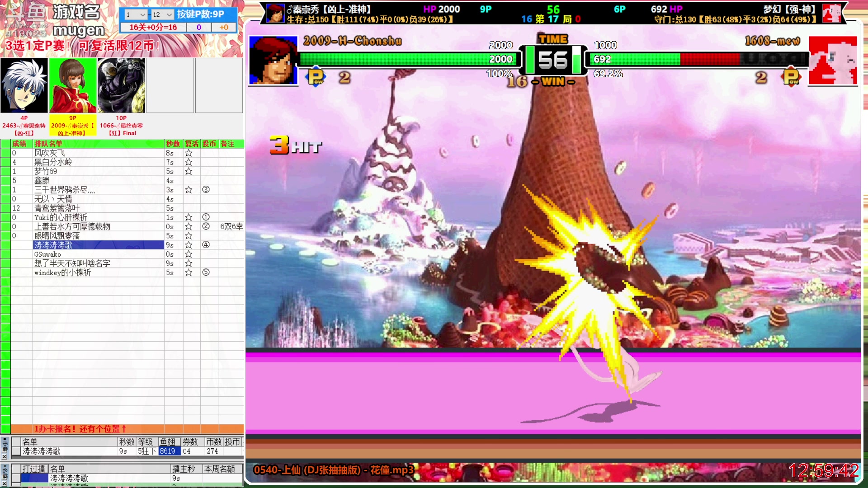Image resolution: width=868 pixels, height=488 pixels.
Task: Open the end-number dropdown showing 12
Action: (162, 14)
